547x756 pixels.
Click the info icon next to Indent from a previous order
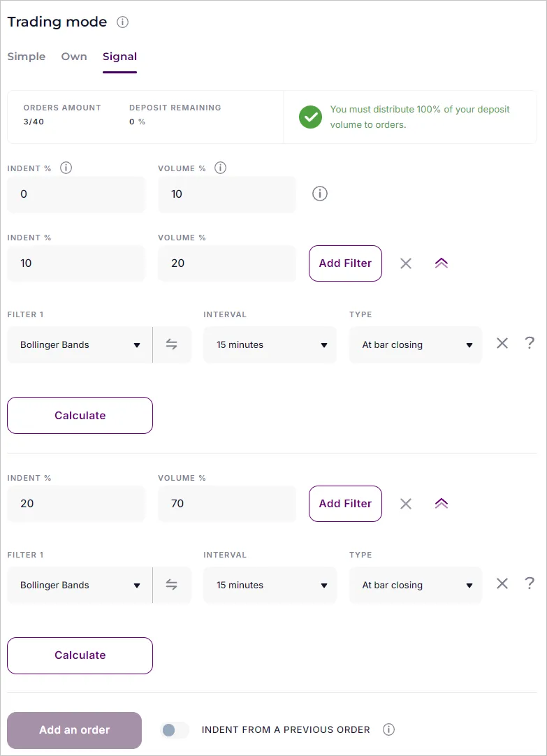388,729
